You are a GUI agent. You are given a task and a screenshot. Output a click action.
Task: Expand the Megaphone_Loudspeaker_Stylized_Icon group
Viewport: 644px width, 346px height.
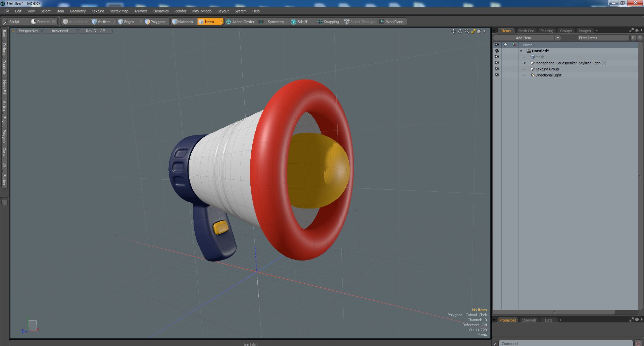[x=525, y=63]
